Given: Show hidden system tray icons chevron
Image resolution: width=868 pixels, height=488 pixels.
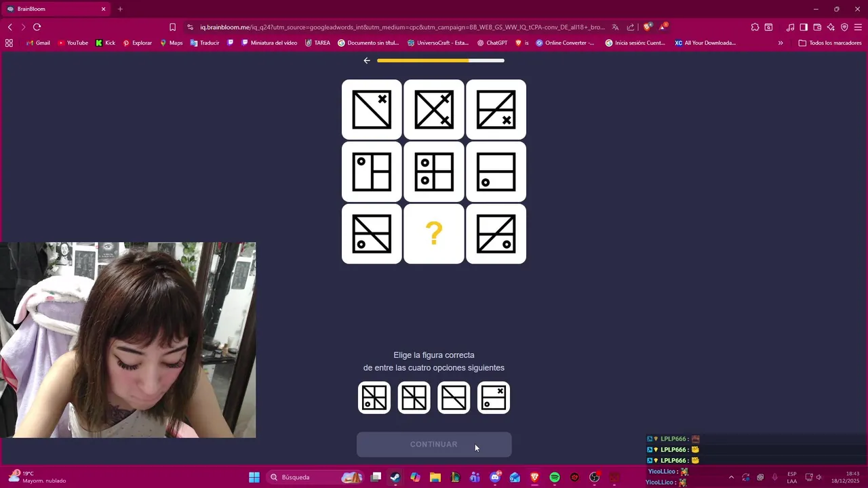Looking at the screenshot, I should [731, 477].
